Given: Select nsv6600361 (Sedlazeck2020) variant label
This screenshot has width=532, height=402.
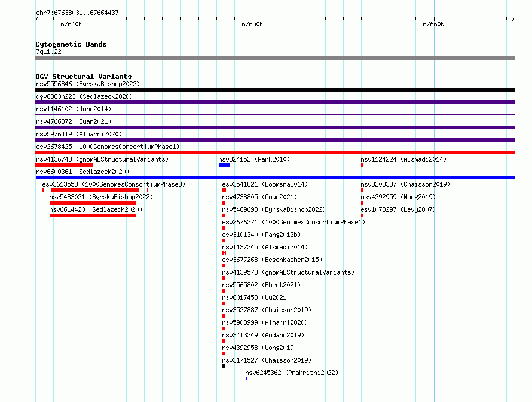Looking at the screenshot, I should (x=82, y=172).
